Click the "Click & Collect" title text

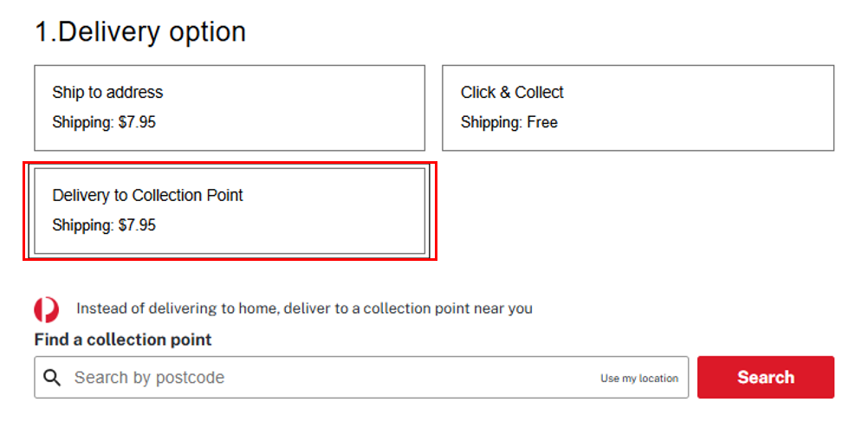pyautogui.click(x=512, y=93)
